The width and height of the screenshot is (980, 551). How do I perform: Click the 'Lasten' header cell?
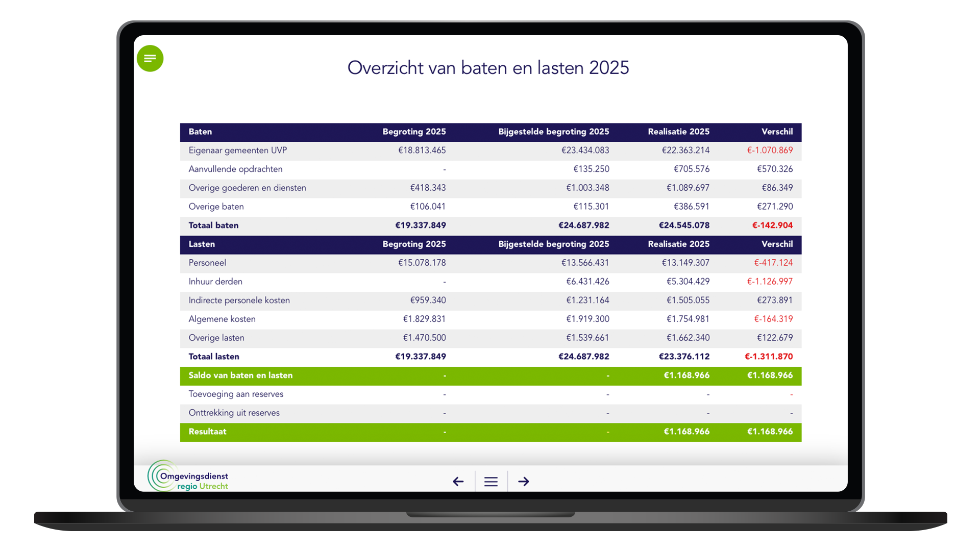click(202, 244)
